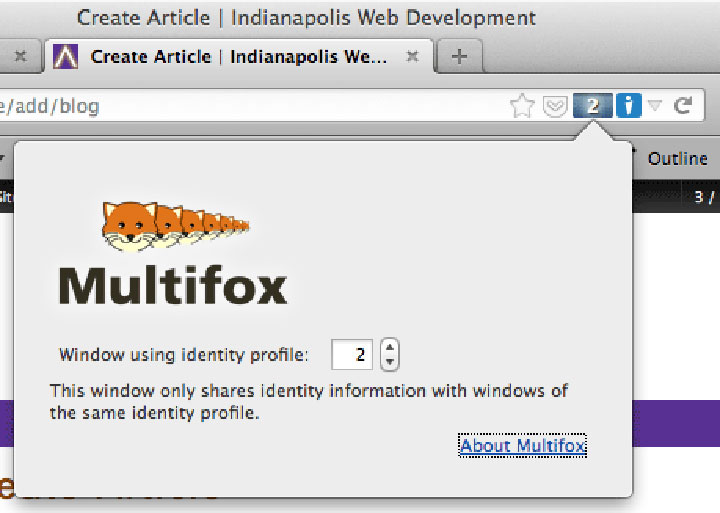Close the Create Article tab
This screenshot has width=720, height=513.
coord(412,56)
